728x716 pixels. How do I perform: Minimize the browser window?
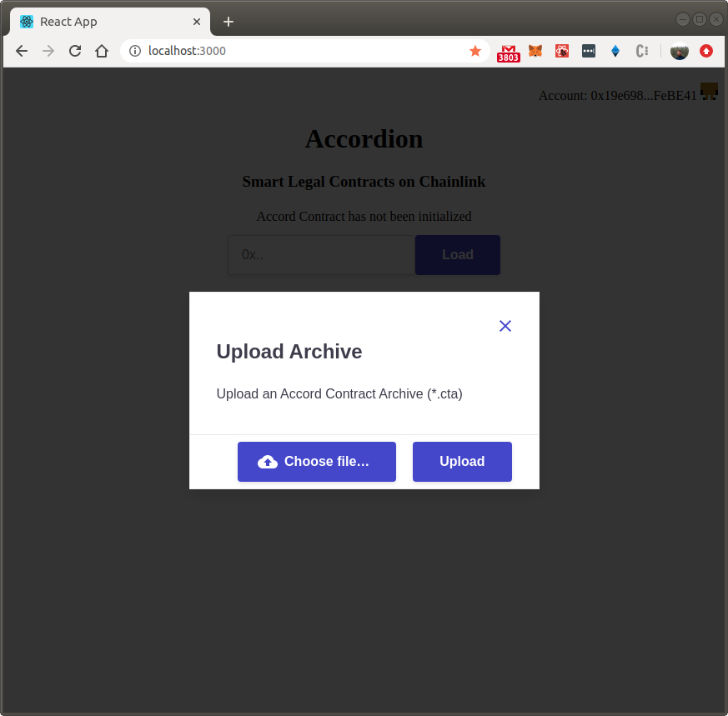coord(682,19)
